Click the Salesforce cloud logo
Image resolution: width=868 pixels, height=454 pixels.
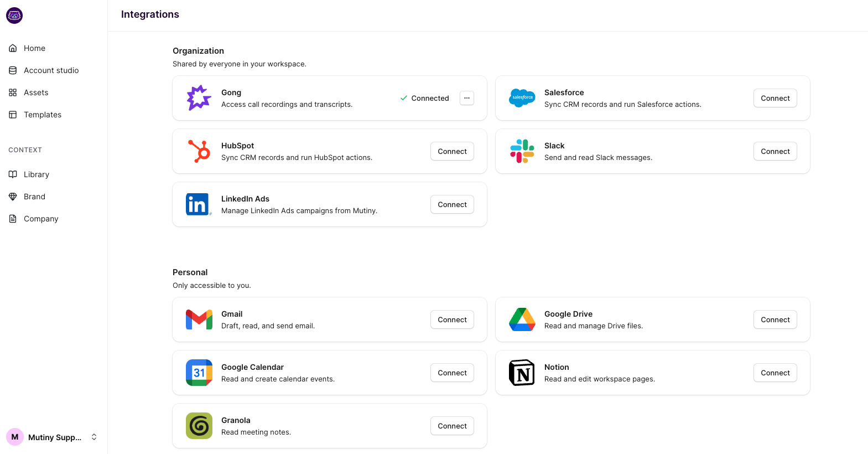[522, 98]
